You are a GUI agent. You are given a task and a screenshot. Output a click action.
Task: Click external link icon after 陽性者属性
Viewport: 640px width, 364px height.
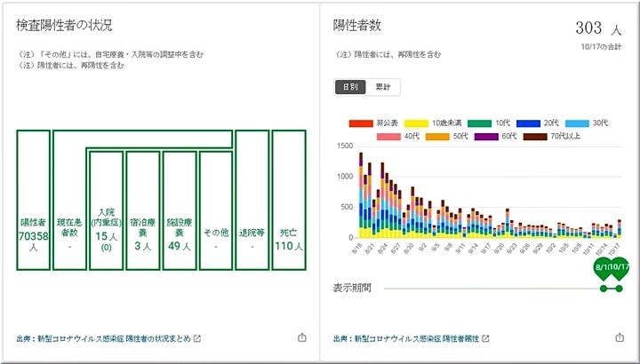pyautogui.click(x=485, y=338)
